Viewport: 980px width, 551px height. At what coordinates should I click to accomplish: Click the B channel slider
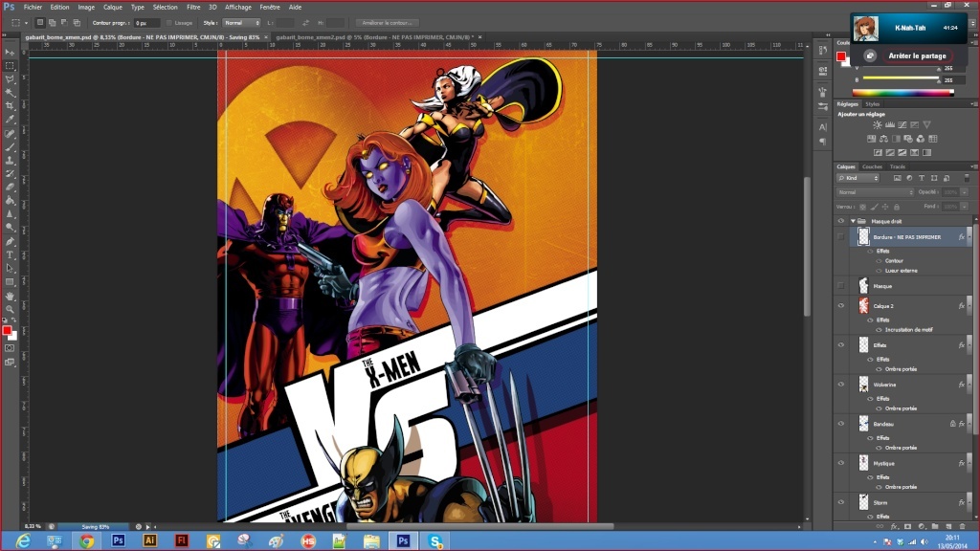point(901,79)
